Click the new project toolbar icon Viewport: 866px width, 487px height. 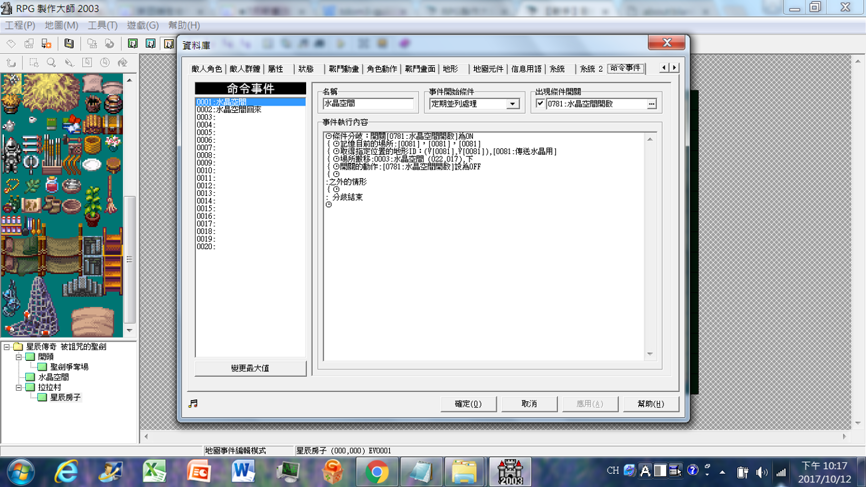pyautogui.click(x=12, y=44)
